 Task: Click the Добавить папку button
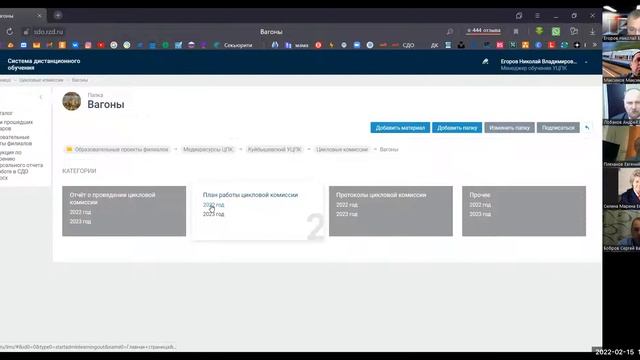457,128
